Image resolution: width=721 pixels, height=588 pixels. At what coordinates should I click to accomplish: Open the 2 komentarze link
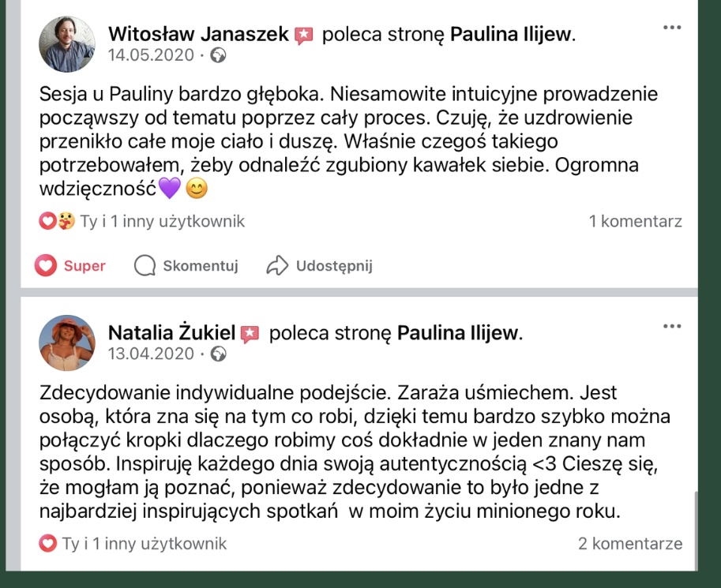click(629, 544)
